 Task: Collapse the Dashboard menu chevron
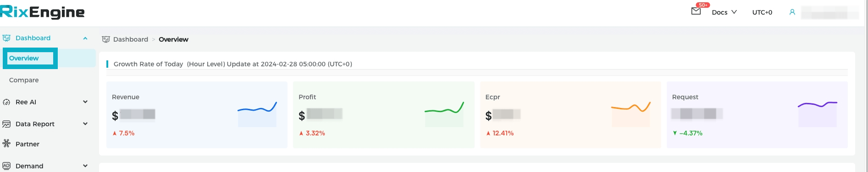(85, 38)
